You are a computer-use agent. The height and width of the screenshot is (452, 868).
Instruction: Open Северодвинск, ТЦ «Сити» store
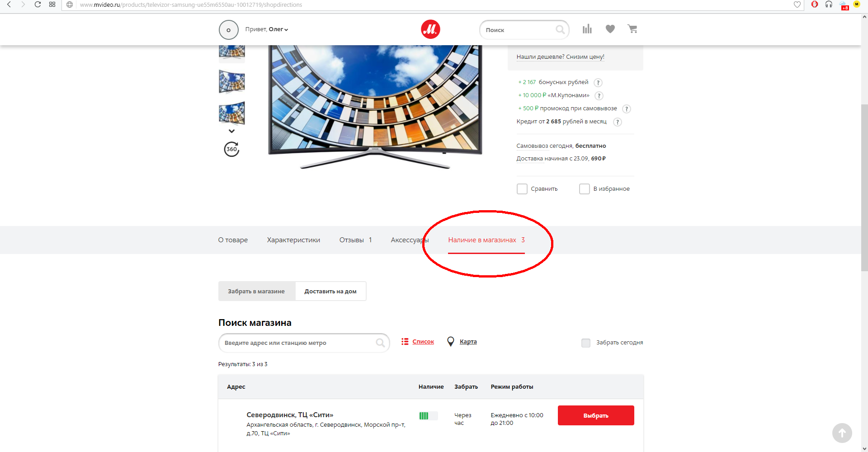(290, 415)
